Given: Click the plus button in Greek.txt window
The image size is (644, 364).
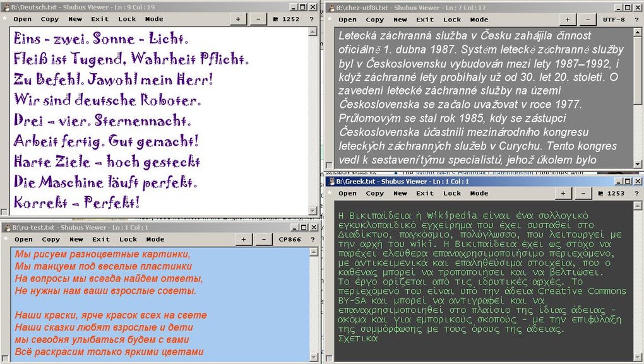Looking at the screenshot, I should tap(563, 193).
